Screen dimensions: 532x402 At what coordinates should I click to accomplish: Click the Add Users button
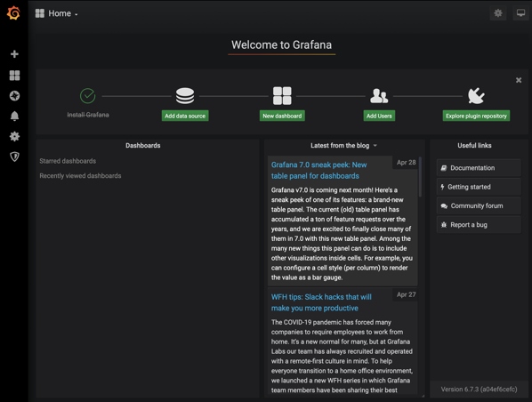pos(379,116)
